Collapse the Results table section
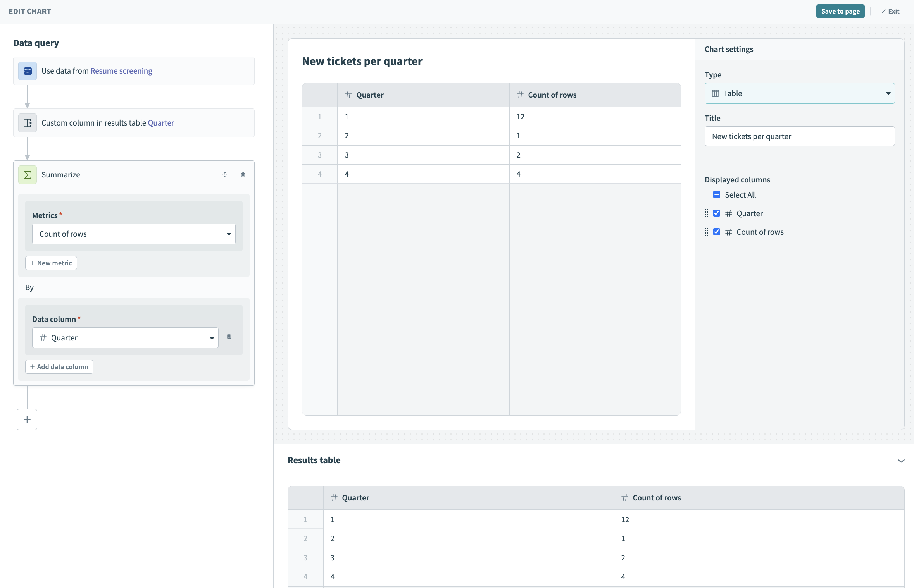Viewport: 914px width, 588px height. 901,461
